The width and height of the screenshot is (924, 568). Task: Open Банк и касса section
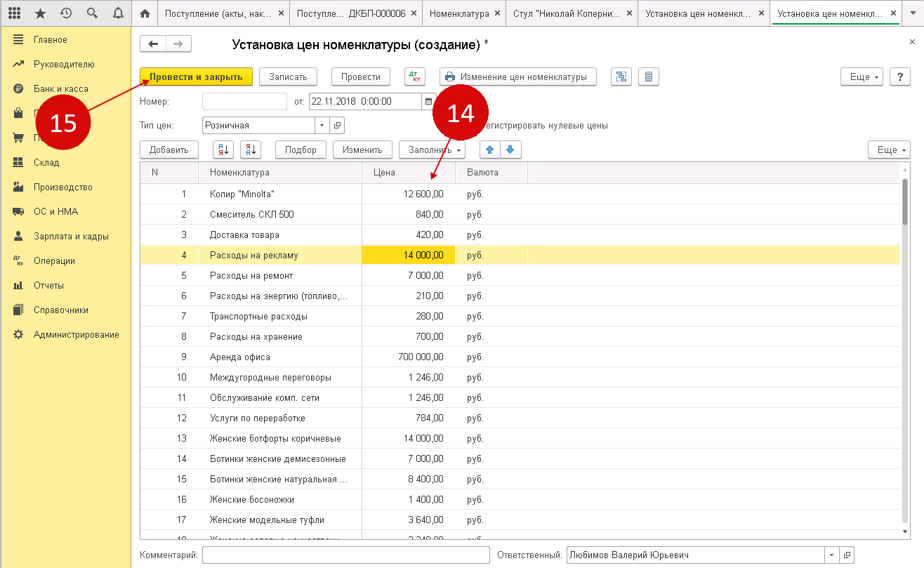tap(60, 88)
